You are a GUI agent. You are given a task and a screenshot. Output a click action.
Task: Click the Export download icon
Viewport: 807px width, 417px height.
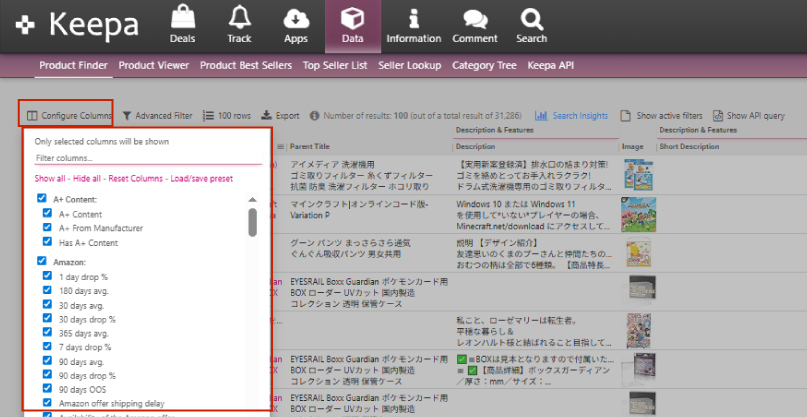pos(266,115)
